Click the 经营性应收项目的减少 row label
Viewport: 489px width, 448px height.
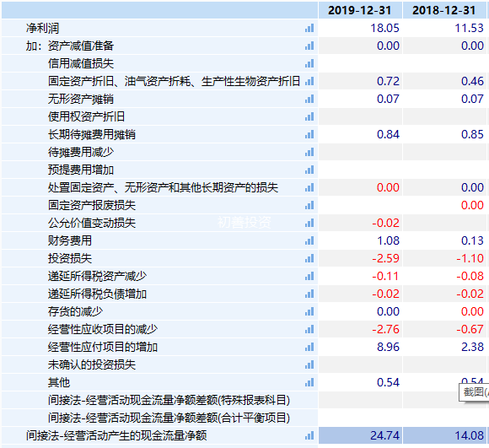pos(103,329)
